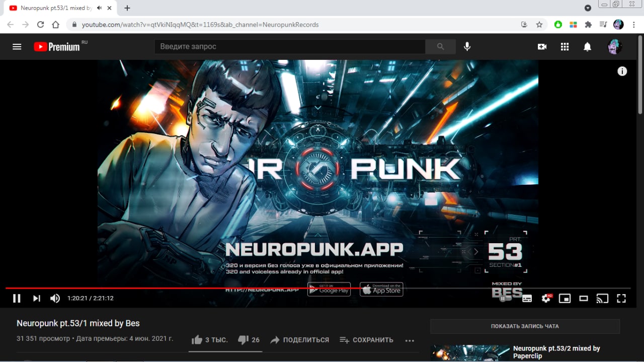The image size is (644, 362).
Task: Click the Neuropunk pt.53/2 video thumbnail
Action: click(470, 353)
